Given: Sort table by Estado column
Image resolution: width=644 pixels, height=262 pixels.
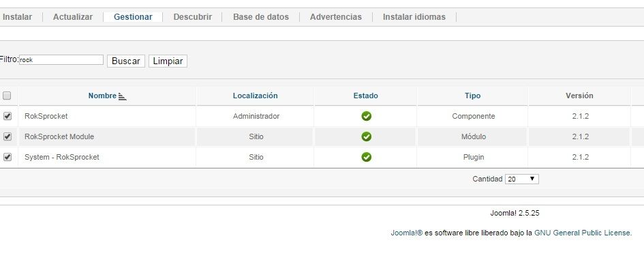Looking at the screenshot, I should [x=365, y=96].
